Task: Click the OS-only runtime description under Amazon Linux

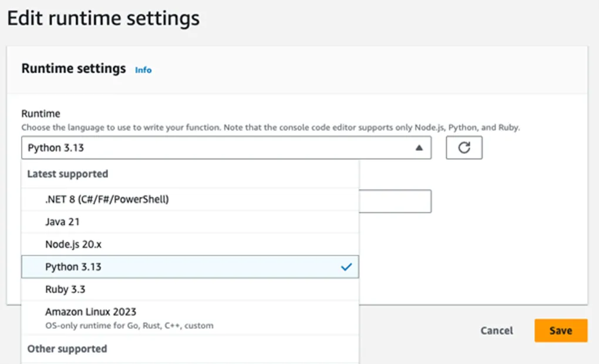Action: [x=129, y=325]
